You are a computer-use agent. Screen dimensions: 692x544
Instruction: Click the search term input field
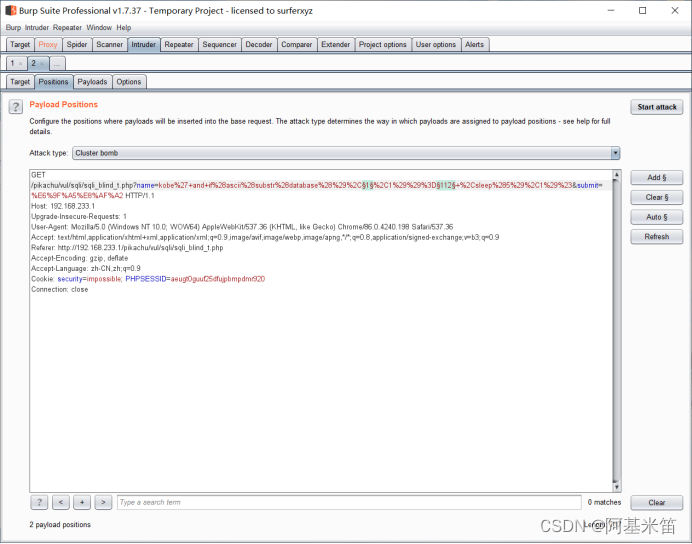click(349, 502)
